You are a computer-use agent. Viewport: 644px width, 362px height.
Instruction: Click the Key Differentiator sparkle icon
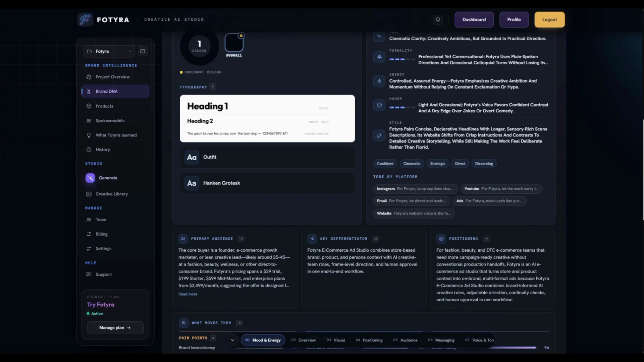[x=312, y=239]
